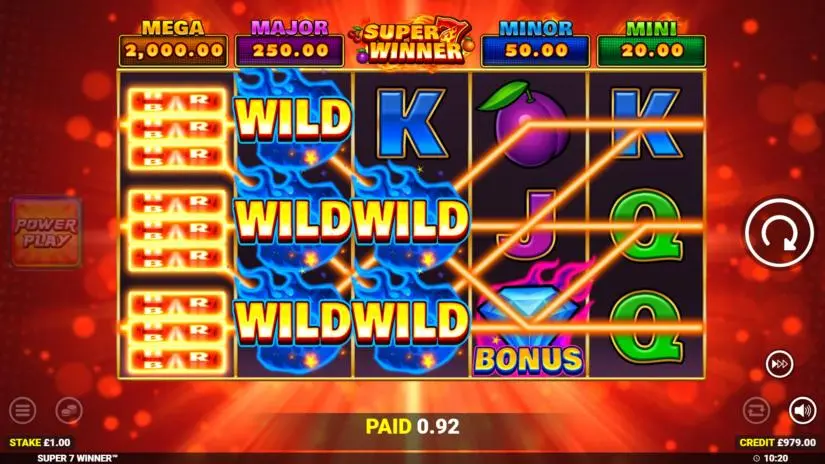This screenshot has height=464, width=825.
Task: Click the Credit £979.00 balance
Action: click(x=778, y=442)
